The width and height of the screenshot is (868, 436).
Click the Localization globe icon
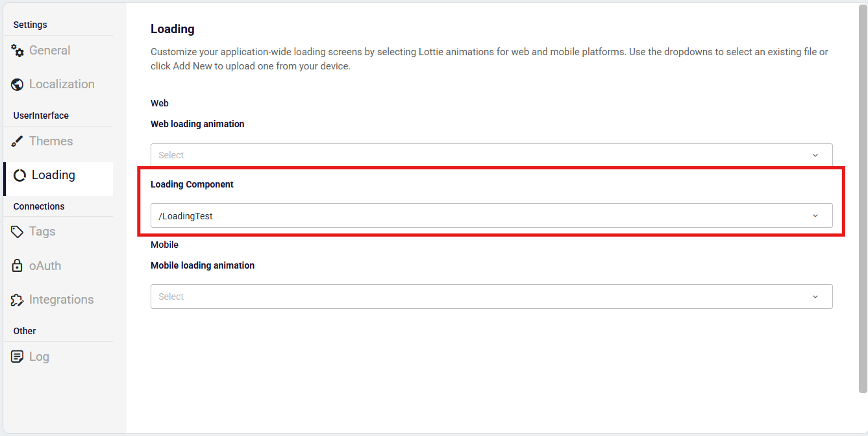(x=18, y=84)
